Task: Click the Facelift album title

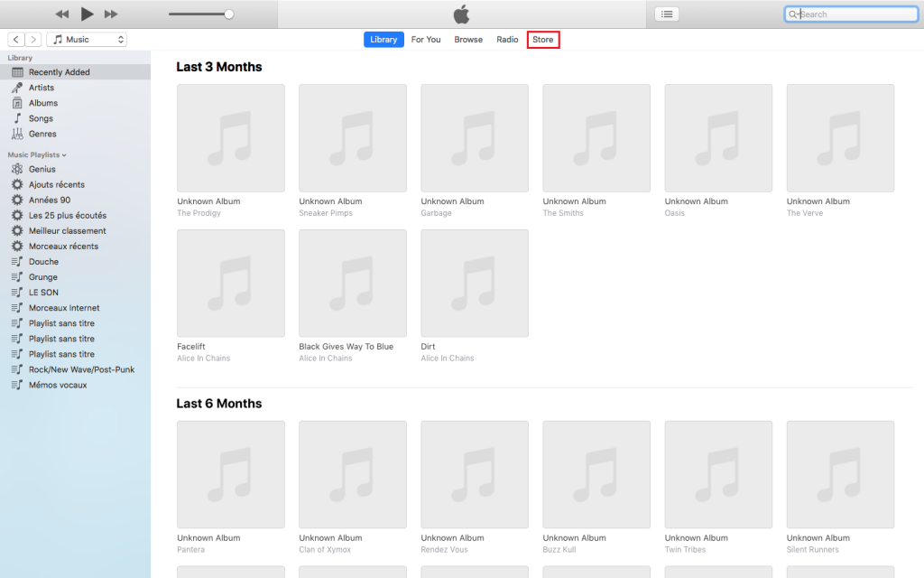Action: click(x=191, y=347)
